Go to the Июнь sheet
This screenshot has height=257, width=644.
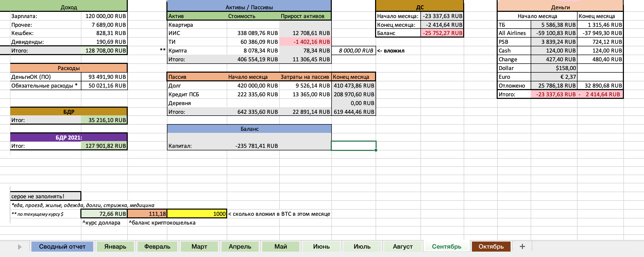[x=321, y=246]
